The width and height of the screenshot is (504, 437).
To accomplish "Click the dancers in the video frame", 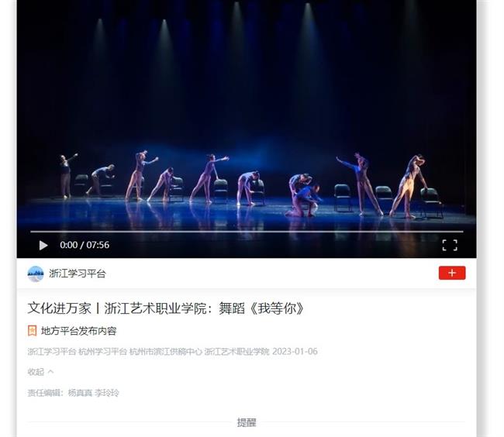I will coord(244,184).
